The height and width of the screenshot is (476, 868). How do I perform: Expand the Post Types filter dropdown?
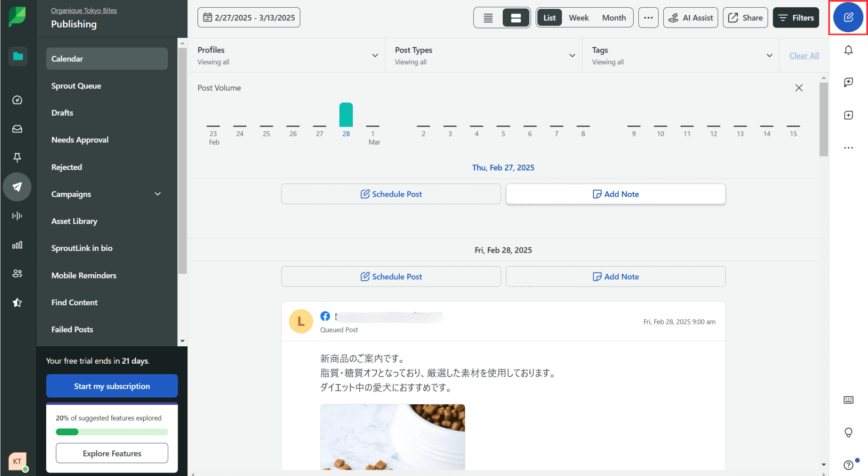coord(572,56)
